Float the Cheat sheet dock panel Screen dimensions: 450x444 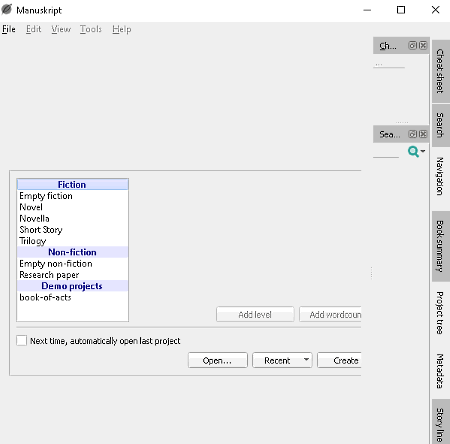412,45
